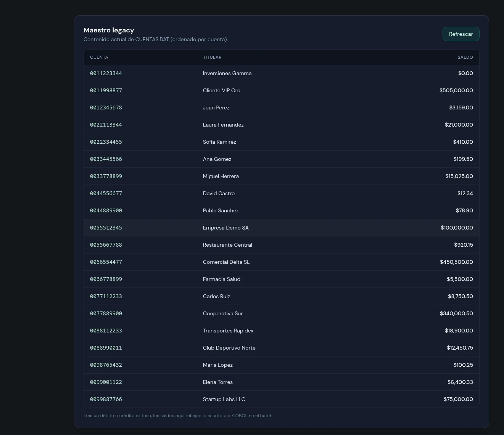Select the $12,450.75 balance cell

460,348
